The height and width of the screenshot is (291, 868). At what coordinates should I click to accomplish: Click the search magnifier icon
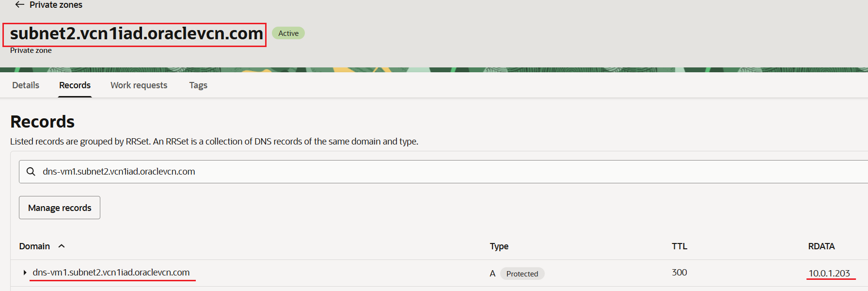pos(31,172)
